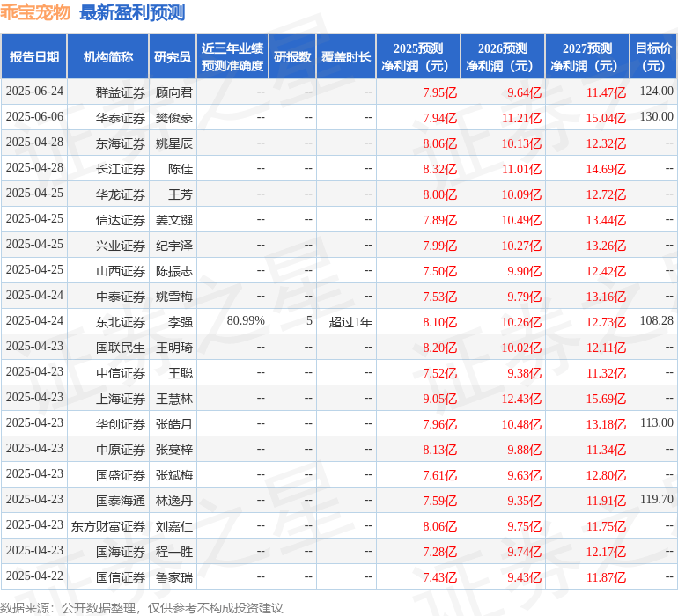678x616 pixels.
Task: Click the 2025预测净利润 column header
Action: click(418, 56)
